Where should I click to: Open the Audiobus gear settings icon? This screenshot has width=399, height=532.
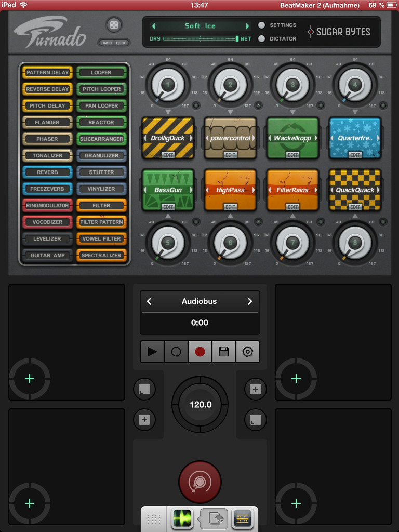click(x=248, y=352)
